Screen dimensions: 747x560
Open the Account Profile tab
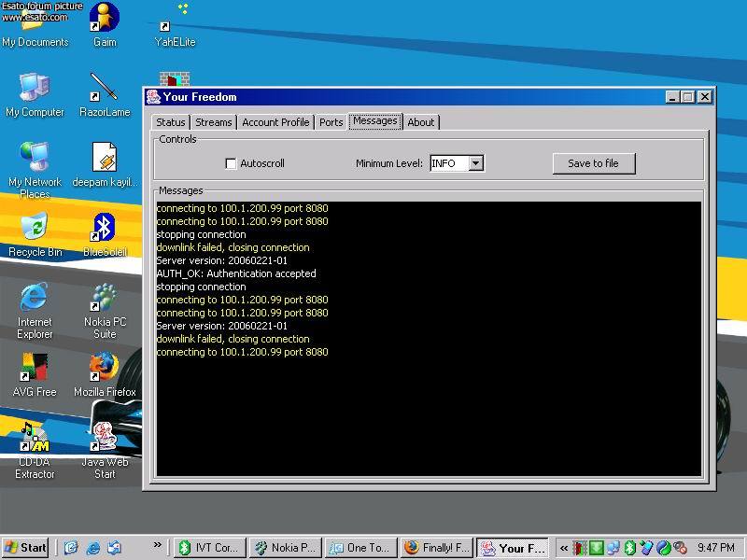[x=275, y=122]
